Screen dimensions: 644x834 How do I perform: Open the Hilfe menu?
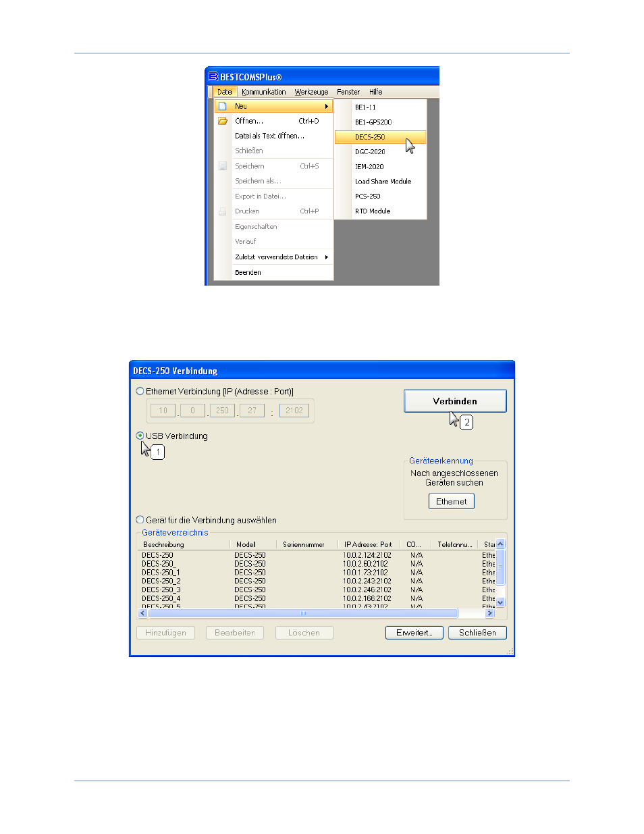(376, 92)
